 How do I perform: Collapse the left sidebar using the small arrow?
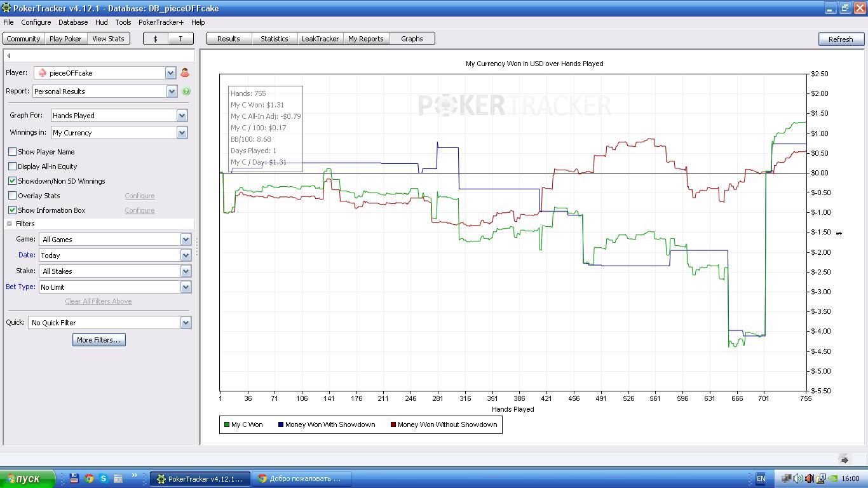click(x=9, y=56)
